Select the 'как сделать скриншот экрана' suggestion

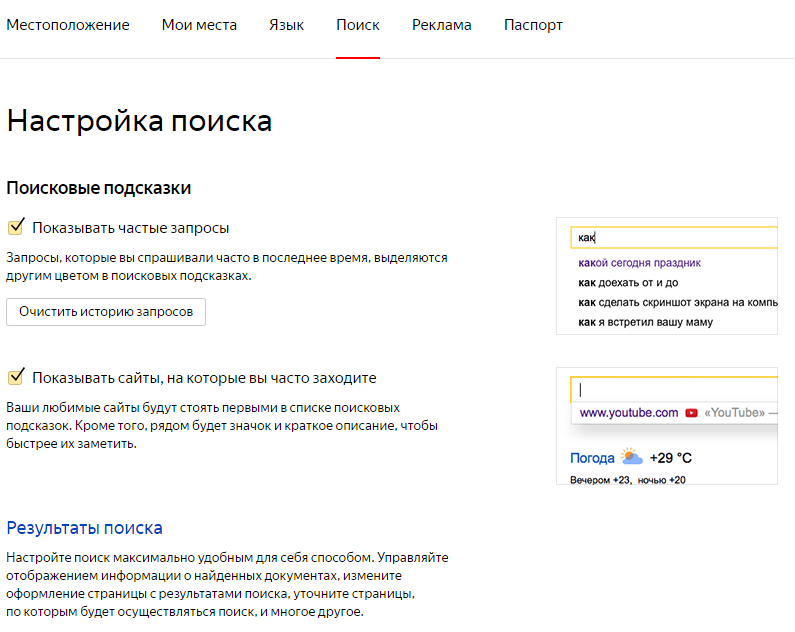(677, 302)
